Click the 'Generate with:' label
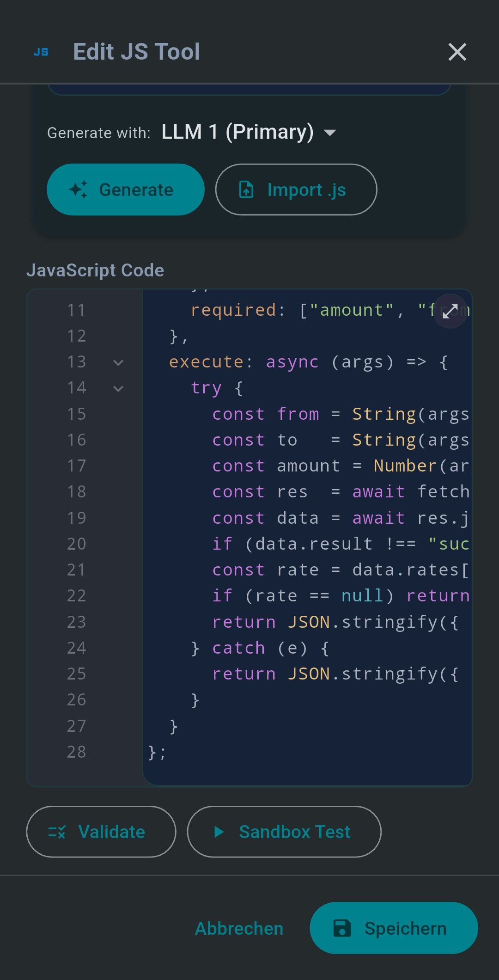The width and height of the screenshot is (499, 980). coord(99,133)
